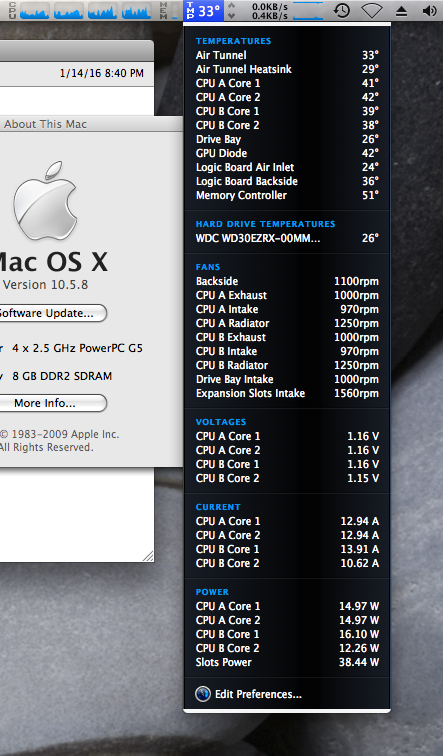Image resolution: width=443 pixels, height=756 pixels.
Task: Click the FANS section header
Action: coord(208,267)
